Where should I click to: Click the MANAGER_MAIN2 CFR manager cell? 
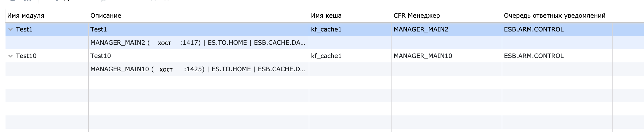click(421, 29)
